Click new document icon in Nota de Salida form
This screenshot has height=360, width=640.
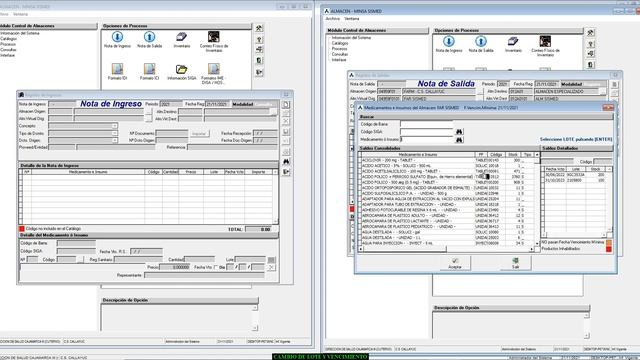pyautogui.click(x=614, y=85)
